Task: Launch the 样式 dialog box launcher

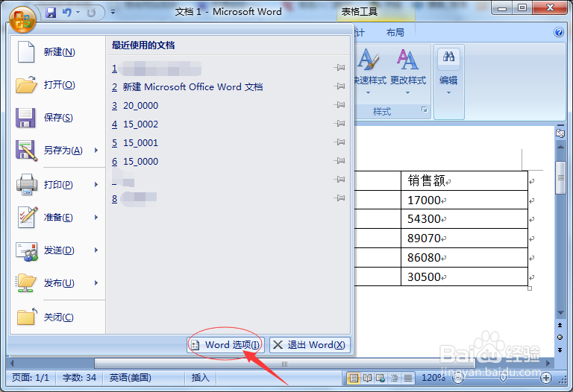Action: click(x=425, y=110)
